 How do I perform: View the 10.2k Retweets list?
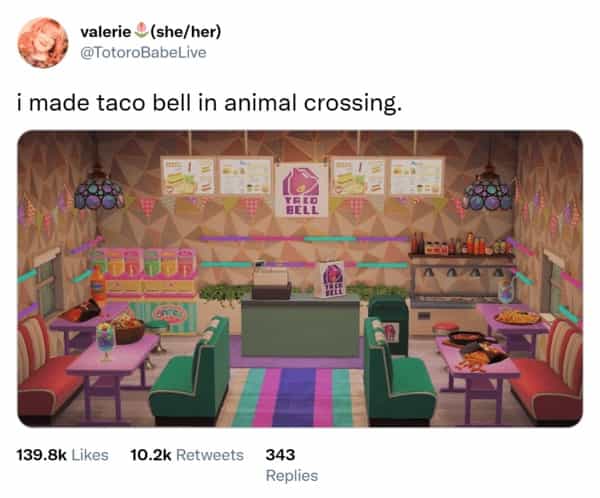pyautogui.click(x=187, y=454)
